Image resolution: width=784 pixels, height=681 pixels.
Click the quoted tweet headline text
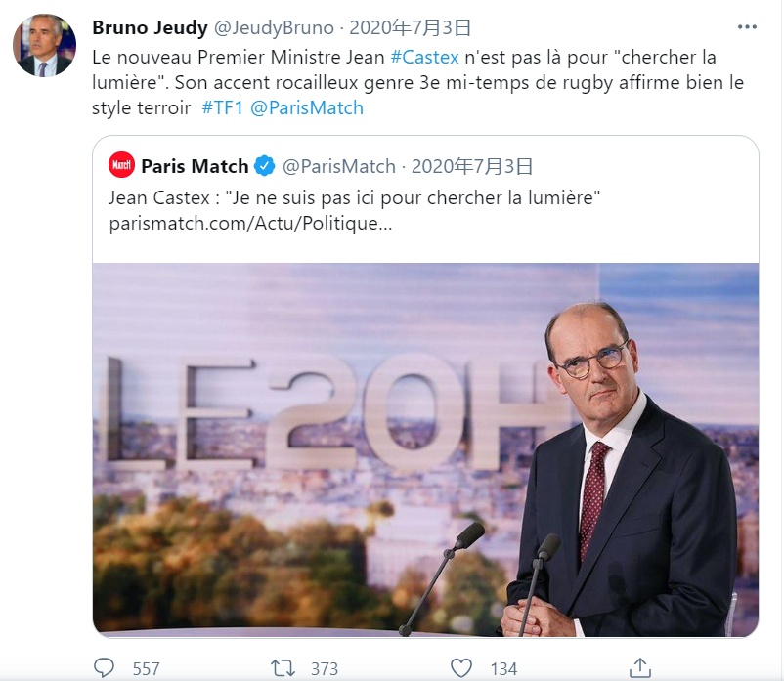point(353,198)
